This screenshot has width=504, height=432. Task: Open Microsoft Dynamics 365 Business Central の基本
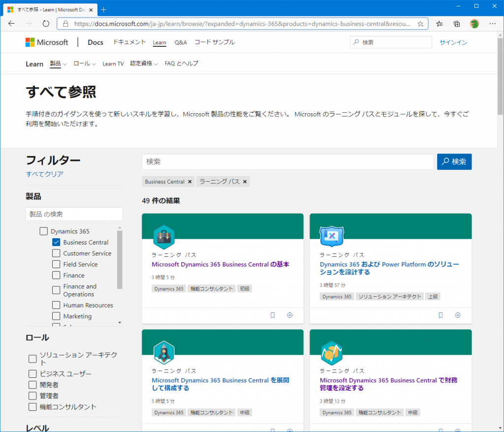pyautogui.click(x=220, y=265)
